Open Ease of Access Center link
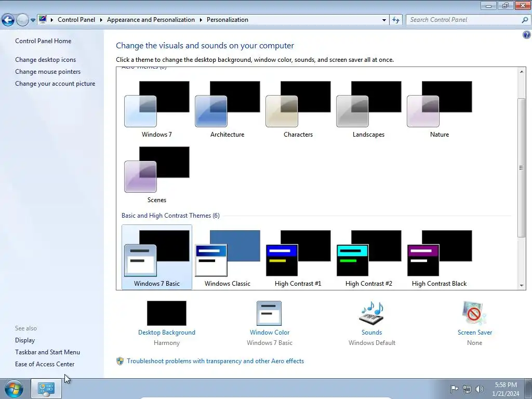The width and height of the screenshot is (532, 399). [45, 364]
